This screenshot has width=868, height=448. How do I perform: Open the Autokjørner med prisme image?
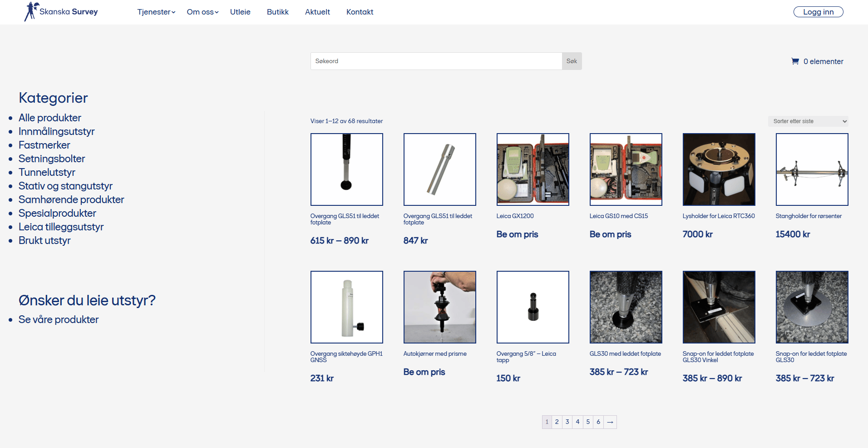pos(440,307)
